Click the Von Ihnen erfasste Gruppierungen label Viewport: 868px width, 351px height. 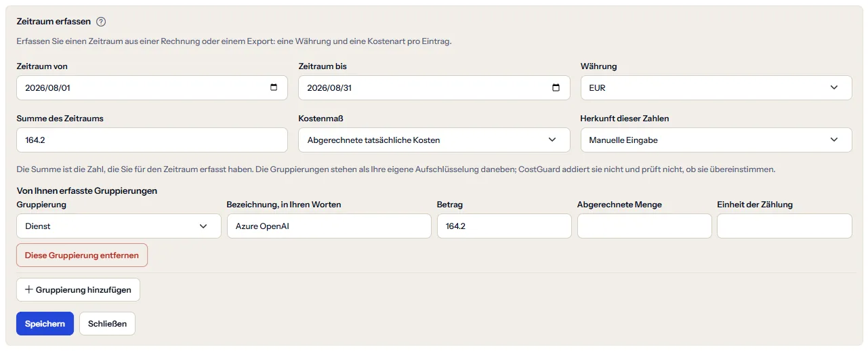[x=87, y=190]
